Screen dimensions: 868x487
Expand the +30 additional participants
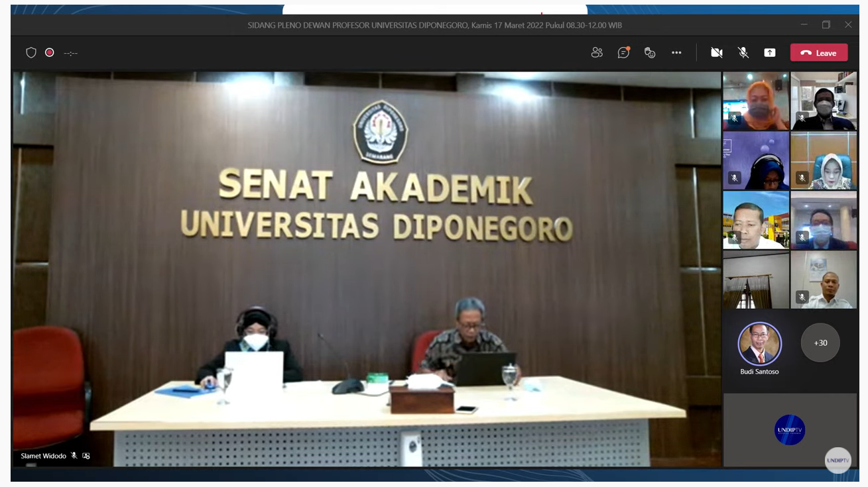click(x=820, y=343)
